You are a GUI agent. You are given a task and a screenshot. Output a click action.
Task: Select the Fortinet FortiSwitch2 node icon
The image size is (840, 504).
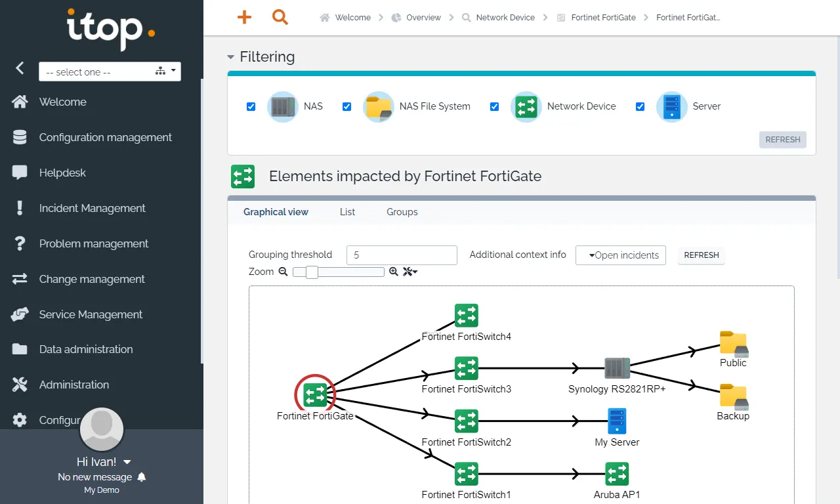pyautogui.click(x=467, y=421)
